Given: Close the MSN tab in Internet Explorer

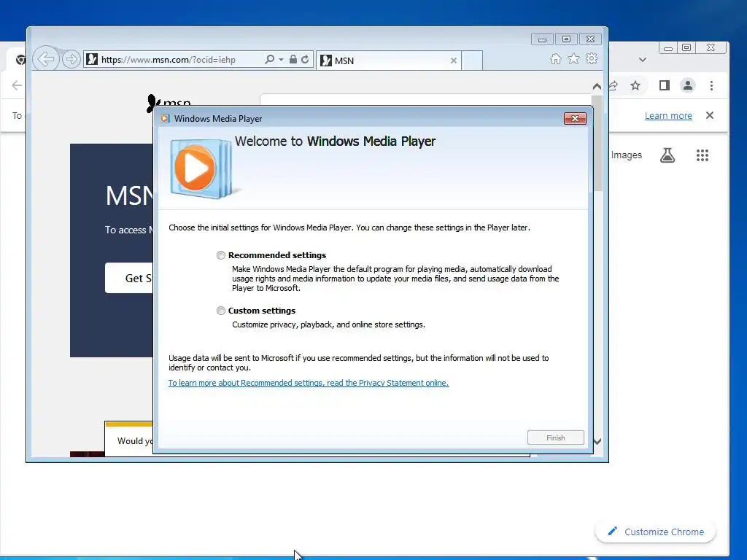Looking at the screenshot, I should 454,61.
